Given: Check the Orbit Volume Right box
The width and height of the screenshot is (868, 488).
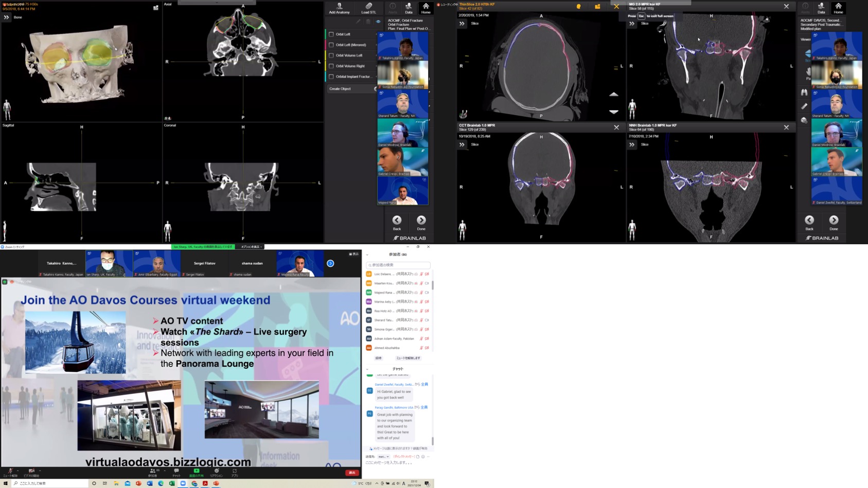Looking at the screenshot, I should (x=331, y=66).
